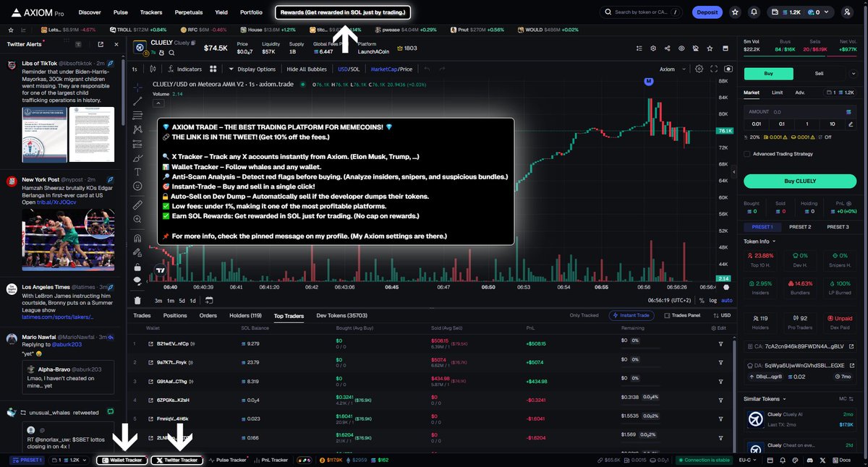Select the 5d chart range
This screenshot has height=467, width=868.
[x=182, y=300]
